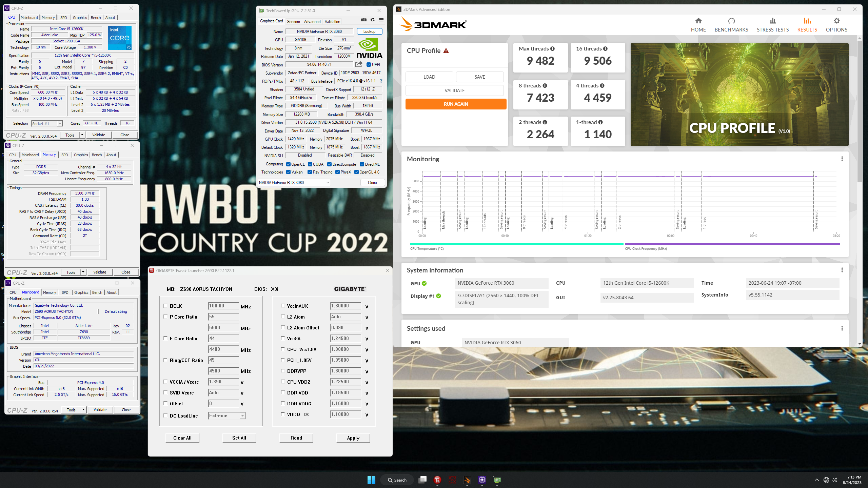Open 3DMark HOME icon
Screen dimensions: 868x488
698,21
